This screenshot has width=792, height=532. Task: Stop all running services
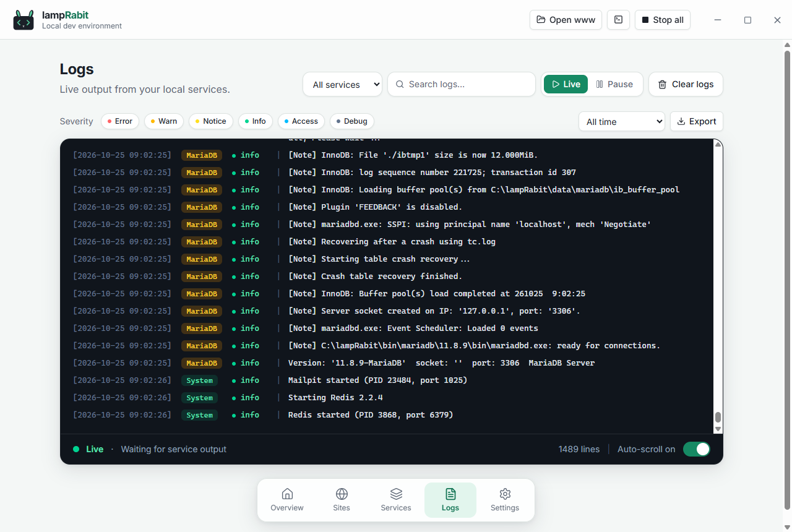click(x=662, y=20)
